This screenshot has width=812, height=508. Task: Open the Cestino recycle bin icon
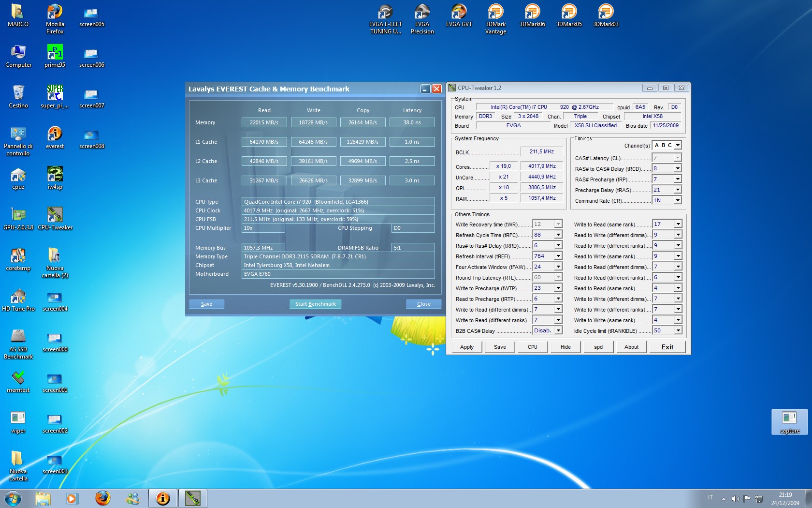coord(18,97)
